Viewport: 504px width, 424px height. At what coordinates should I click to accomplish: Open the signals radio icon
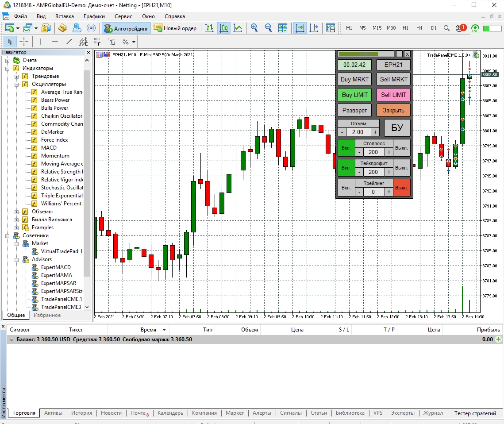91,28
